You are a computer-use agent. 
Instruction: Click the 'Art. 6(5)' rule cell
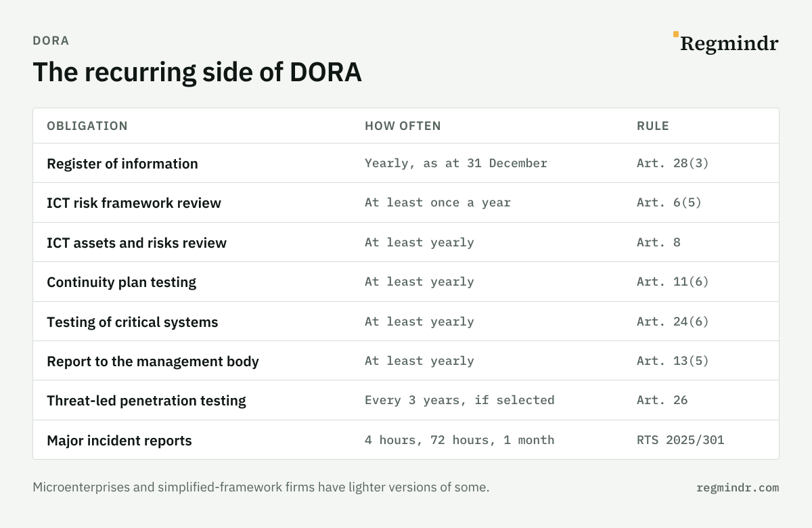tap(669, 202)
